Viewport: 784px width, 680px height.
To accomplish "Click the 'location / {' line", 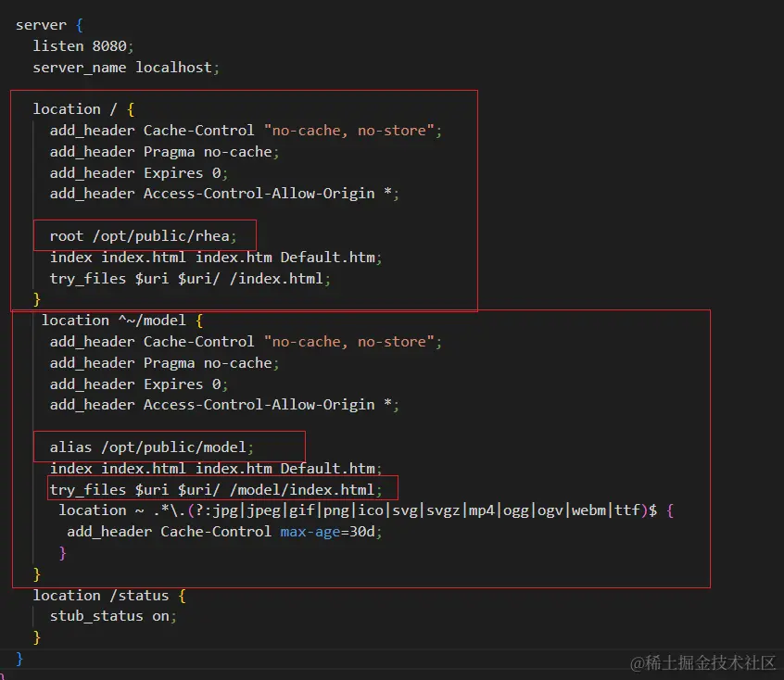I will pyautogui.click(x=83, y=109).
